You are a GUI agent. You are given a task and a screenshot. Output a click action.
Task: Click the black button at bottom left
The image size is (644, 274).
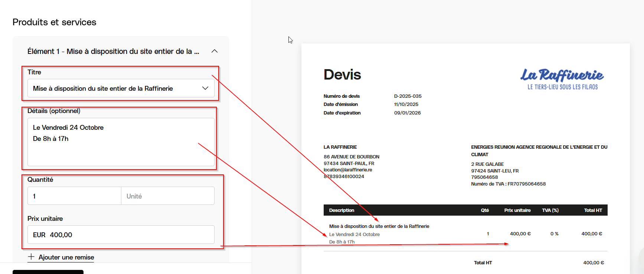click(48, 272)
